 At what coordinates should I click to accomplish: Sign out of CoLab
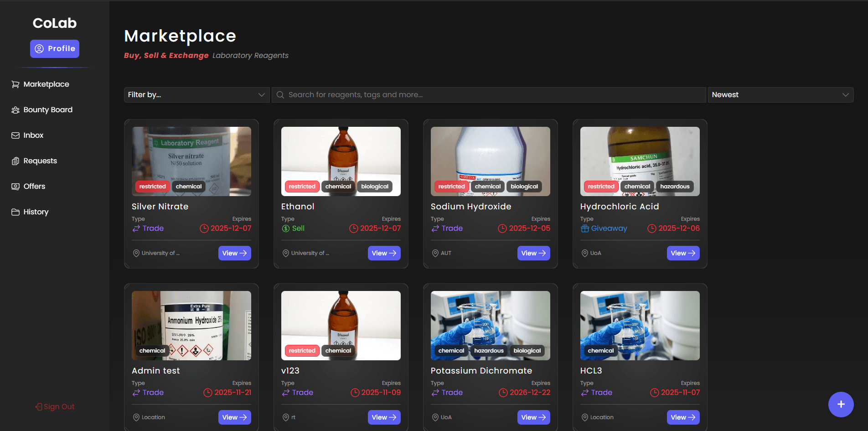[x=55, y=407]
